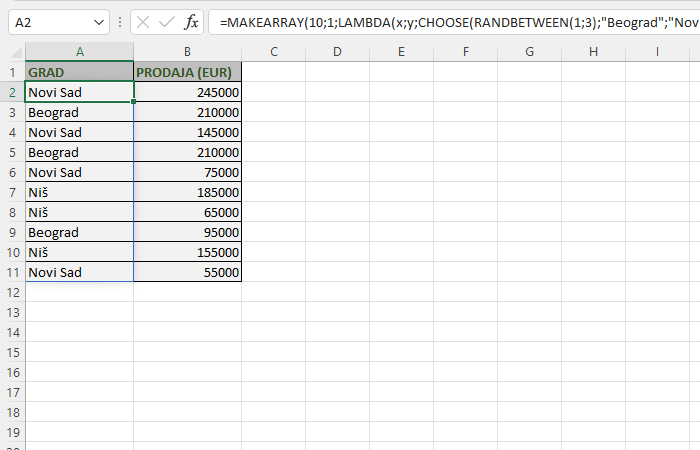Click the Enter checkmark icon in formula bar
Viewport: 700px width, 450px height.
coord(167,21)
